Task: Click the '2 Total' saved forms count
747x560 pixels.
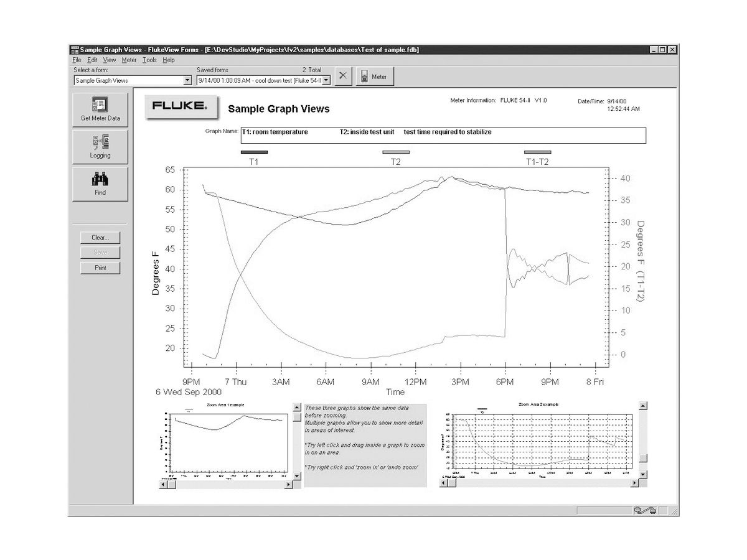Action: 312,70
